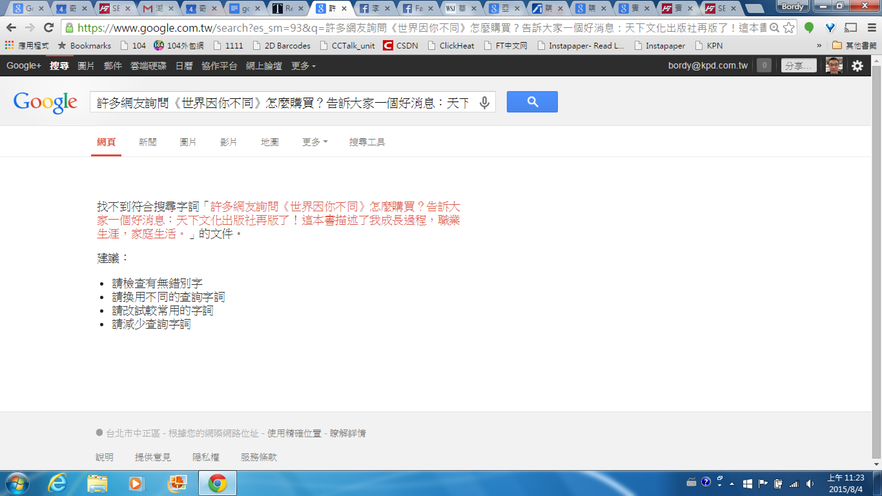Open the green extension icon in the toolbar
882x496 pixels.
tap(809, 28)
